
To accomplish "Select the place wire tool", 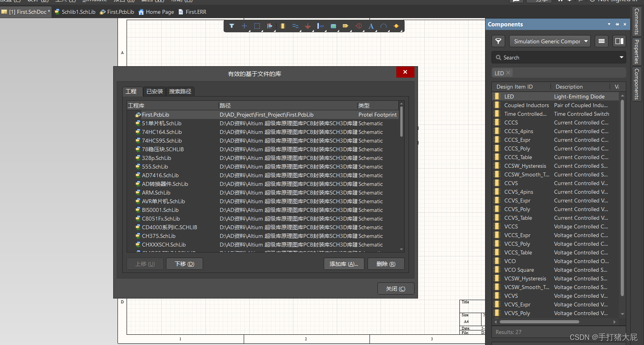I will [295, 26].
